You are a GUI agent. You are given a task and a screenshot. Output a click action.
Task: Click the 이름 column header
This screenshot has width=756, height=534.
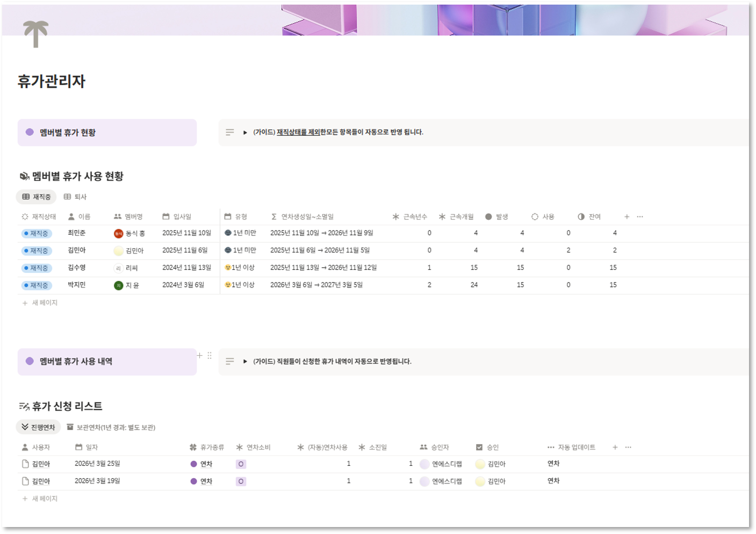(80, 217)
